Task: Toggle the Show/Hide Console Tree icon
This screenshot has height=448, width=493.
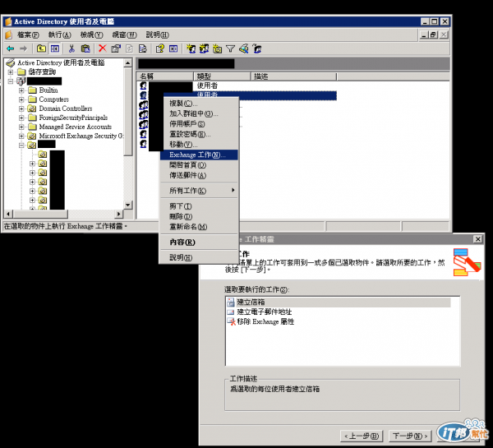Action: [x=55, y=48]
